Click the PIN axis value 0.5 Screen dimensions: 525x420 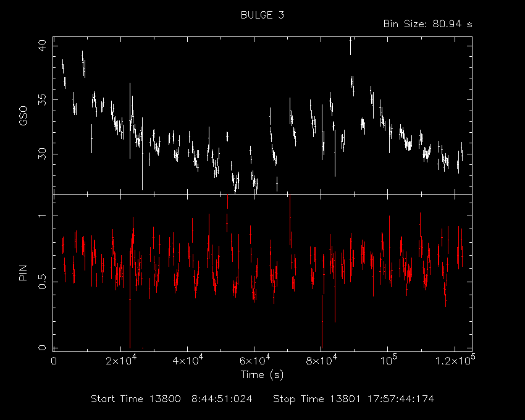pos(42,282)
